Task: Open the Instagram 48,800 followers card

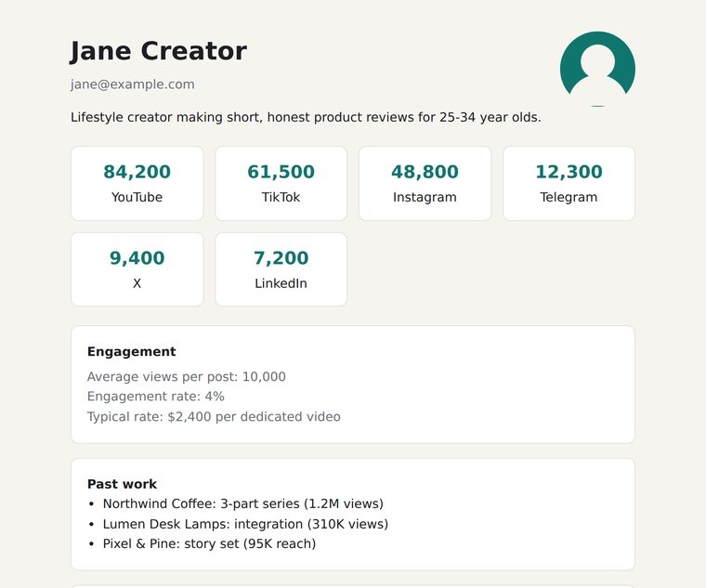Action: pos(425,183)
